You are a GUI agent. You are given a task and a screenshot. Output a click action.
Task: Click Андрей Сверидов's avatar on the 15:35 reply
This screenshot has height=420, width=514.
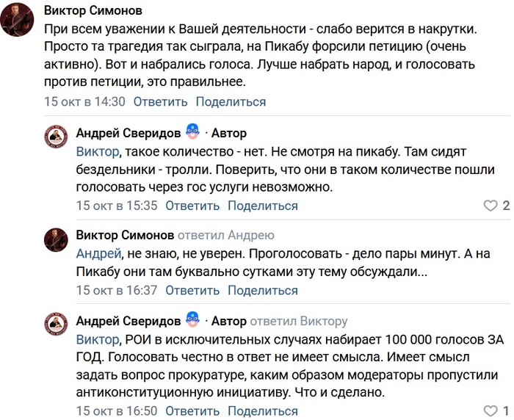56,139
